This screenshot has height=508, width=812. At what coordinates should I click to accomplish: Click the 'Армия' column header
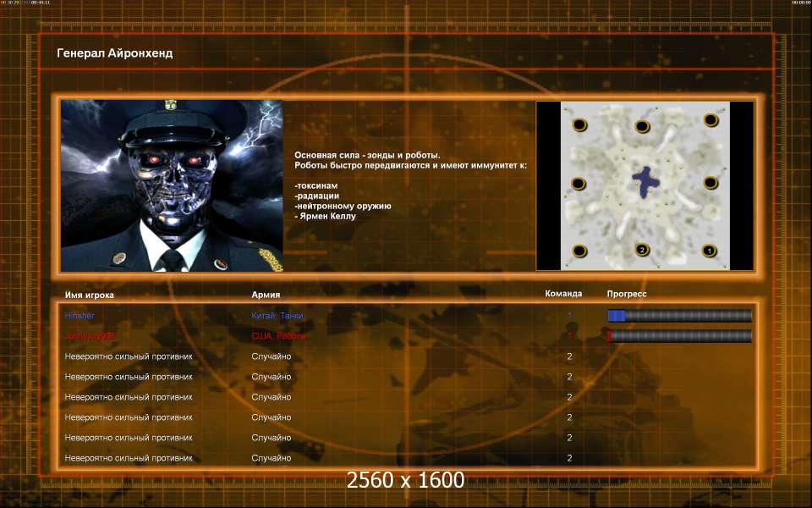[x=266, y=295]
